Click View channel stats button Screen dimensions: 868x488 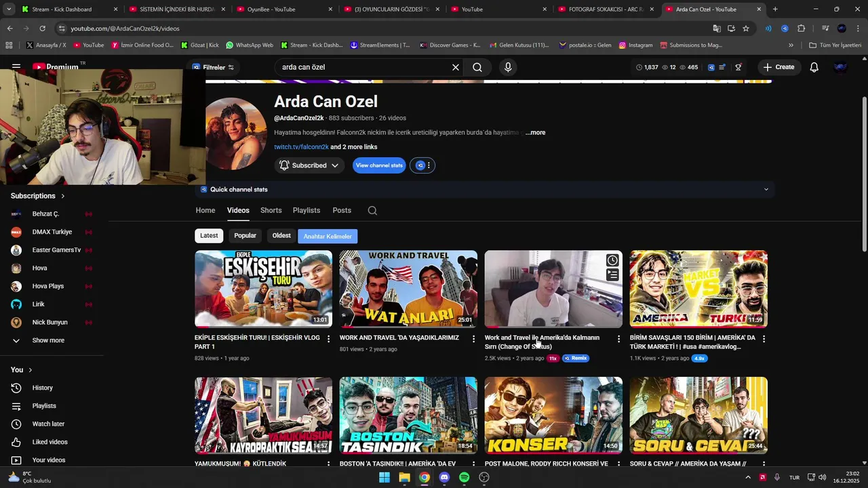click(x=379, y=165)
